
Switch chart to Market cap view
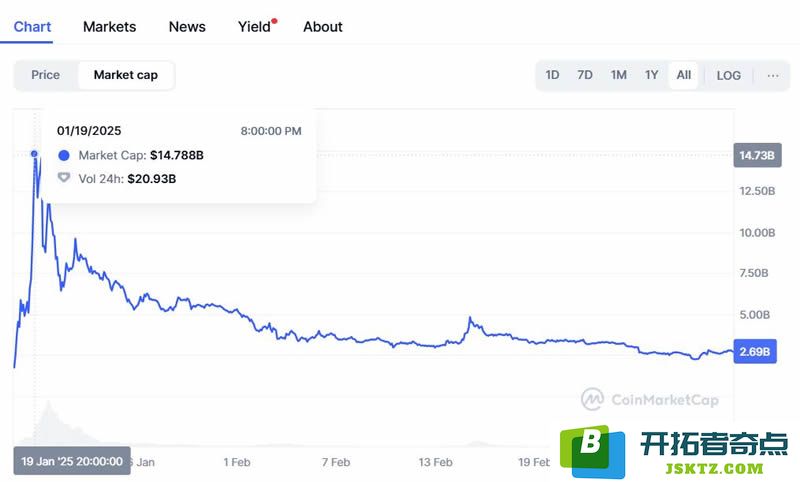(x=126, y=75)
